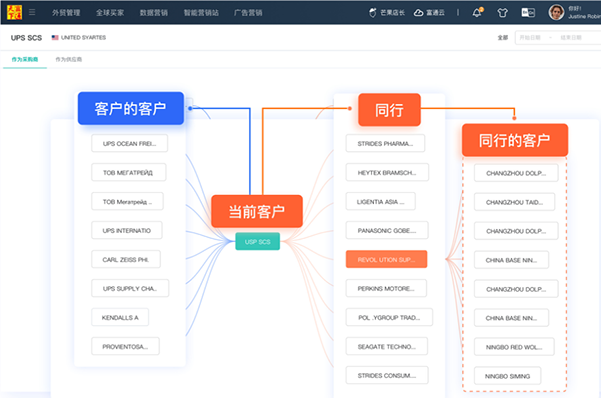
Task: Switch to the 作为供应商 tab
Action: tap(69, 59)
